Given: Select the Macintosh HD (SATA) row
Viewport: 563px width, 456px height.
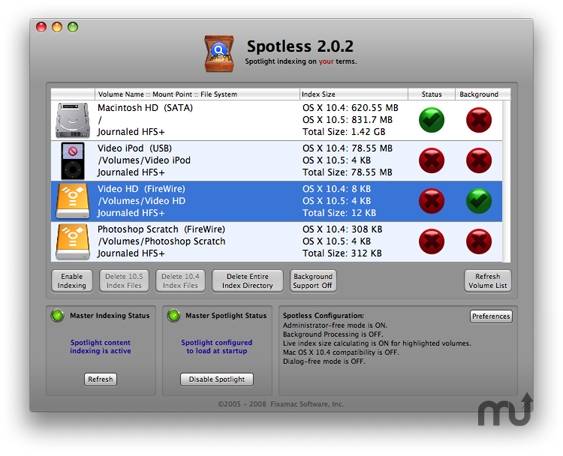Looking at the screenshot, I should click(x=276, y=120).
